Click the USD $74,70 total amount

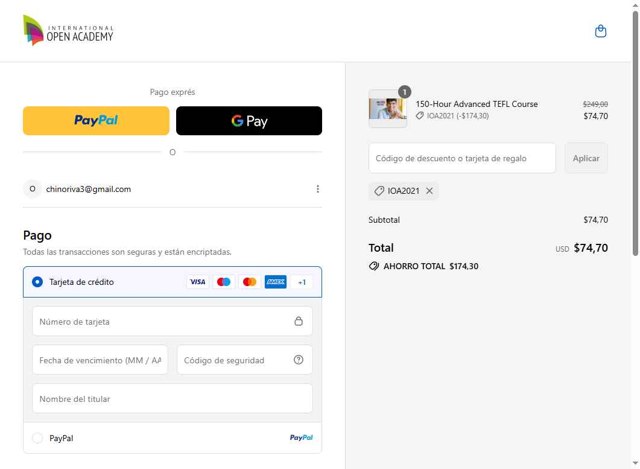(x=581, y=248)
